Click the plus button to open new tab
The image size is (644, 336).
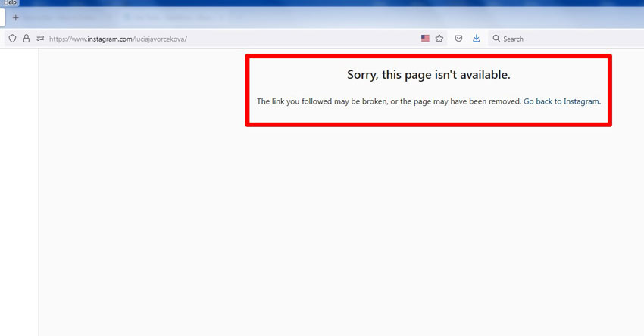15,17
